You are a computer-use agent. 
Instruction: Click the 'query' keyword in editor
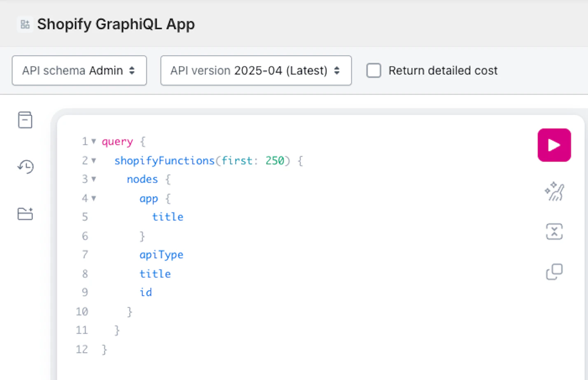point(117,142)
